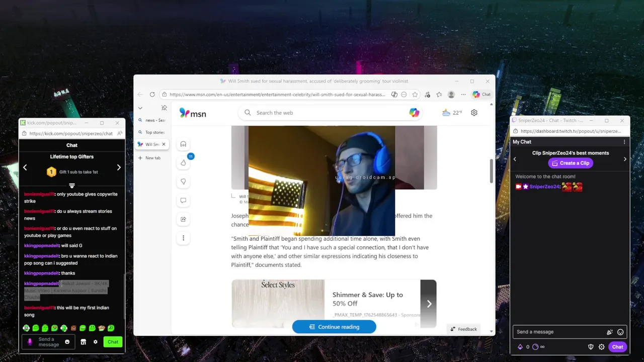Click the Copilot icon in MSN search bar
644x362 pixels.
tap(414, 113)
